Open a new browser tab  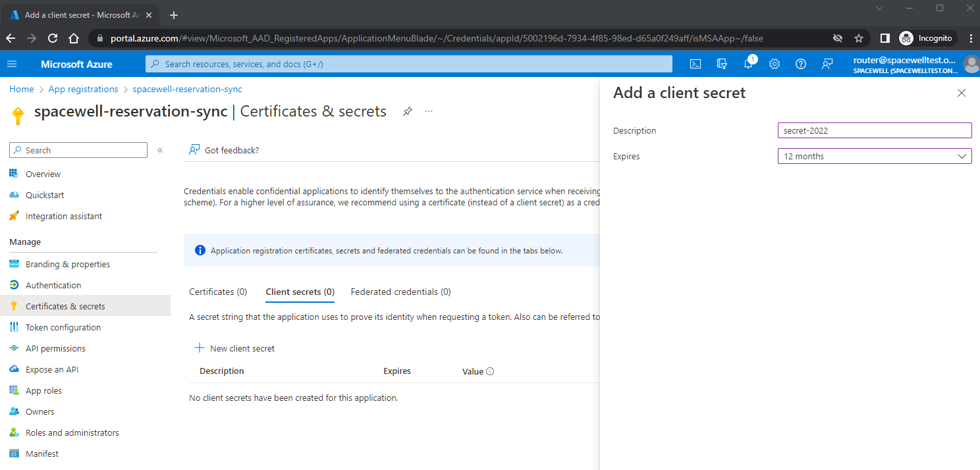tap(174, 14)
